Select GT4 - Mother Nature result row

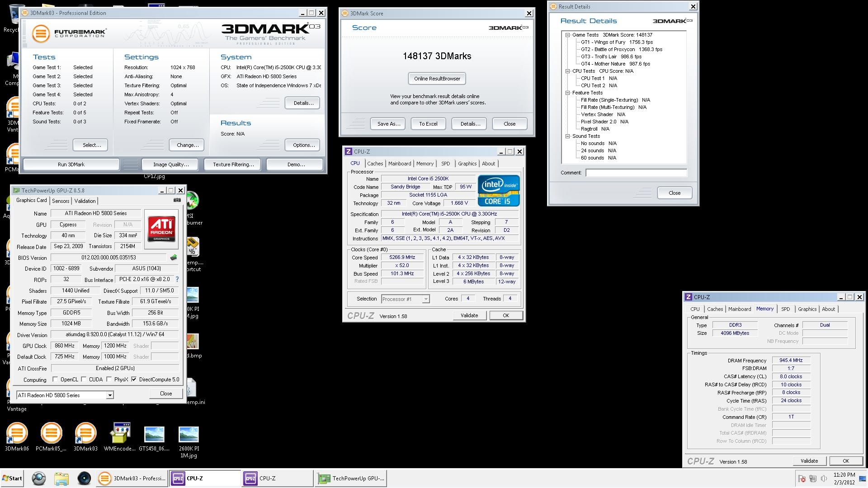pos(615,64)
